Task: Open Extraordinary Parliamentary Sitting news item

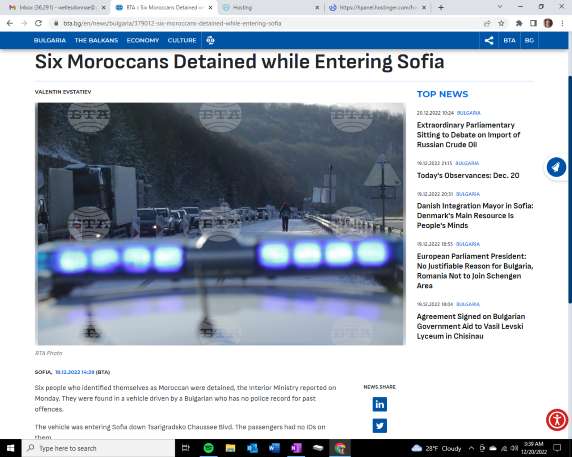Action: [x=468, y=135]
